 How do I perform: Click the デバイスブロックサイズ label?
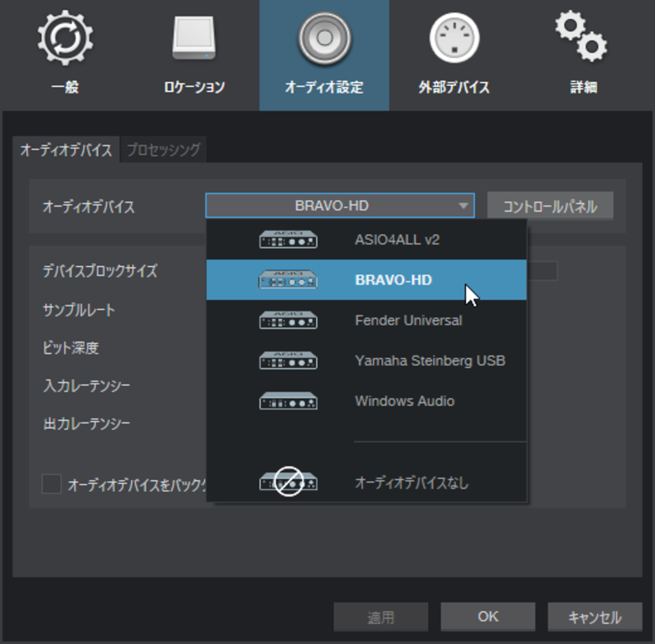coord(100,271)
